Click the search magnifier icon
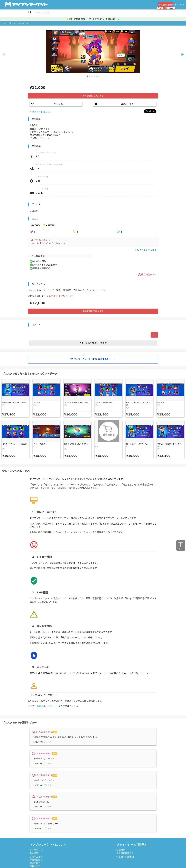The height and width of the screenshot is (868, 186). pyautogui.click(x=30, y=12)
